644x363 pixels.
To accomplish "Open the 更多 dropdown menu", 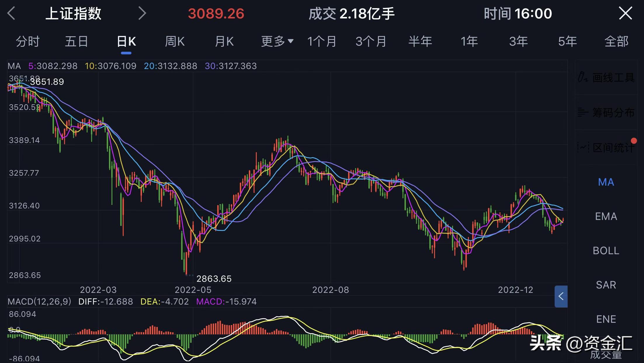I will click(276, 42).
